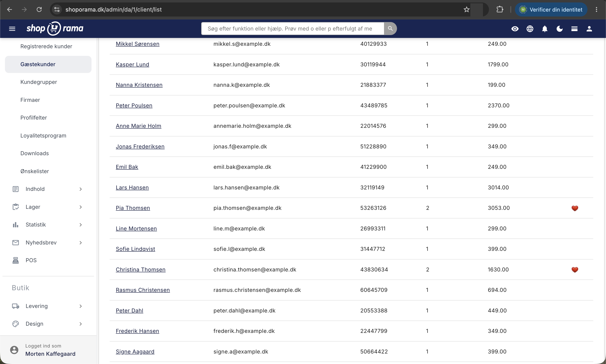Open customer Lars Hansen
606x364 pixels.
pyautogui.click(x=132, y=187)
